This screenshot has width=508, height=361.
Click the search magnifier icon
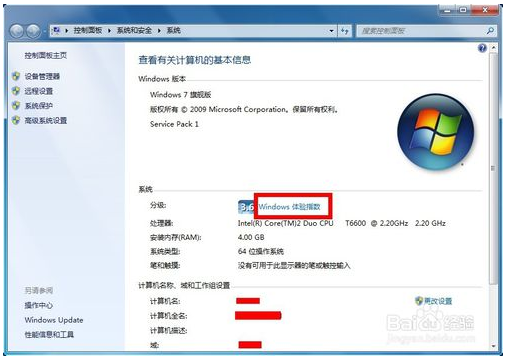coord(490,31)
